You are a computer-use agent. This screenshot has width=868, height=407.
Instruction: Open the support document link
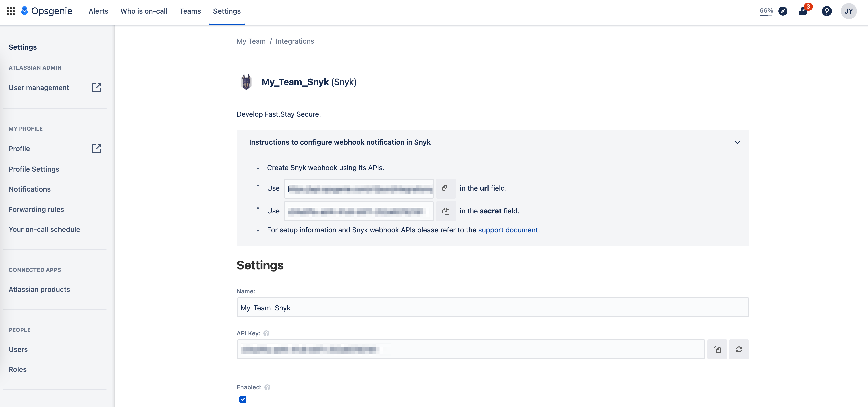tap(508, 230)
